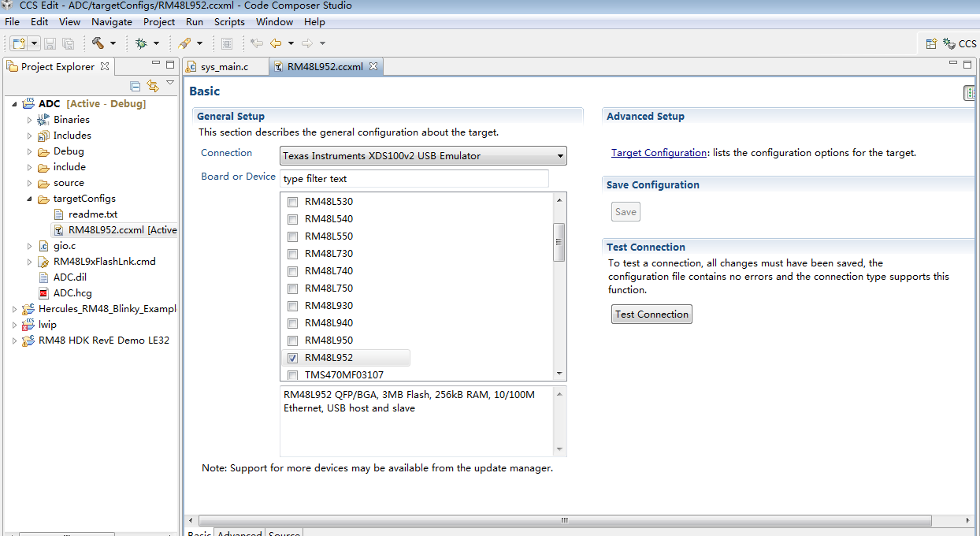Click the device list vertical scrollbar thumb

[559, 242]
